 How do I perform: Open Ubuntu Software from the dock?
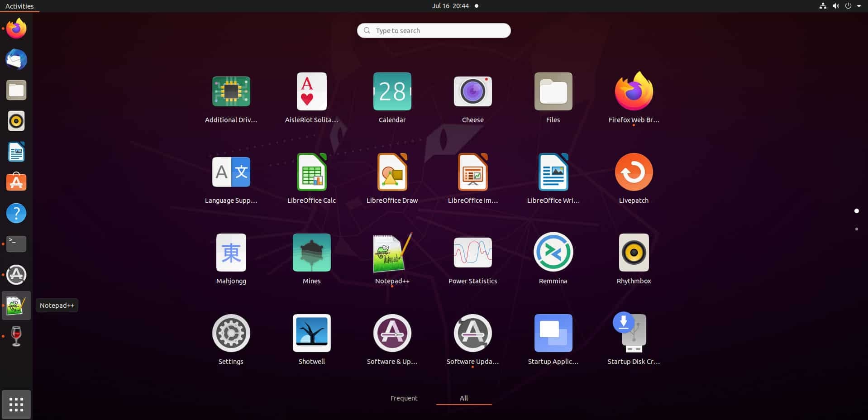click(x=16, y=182)
